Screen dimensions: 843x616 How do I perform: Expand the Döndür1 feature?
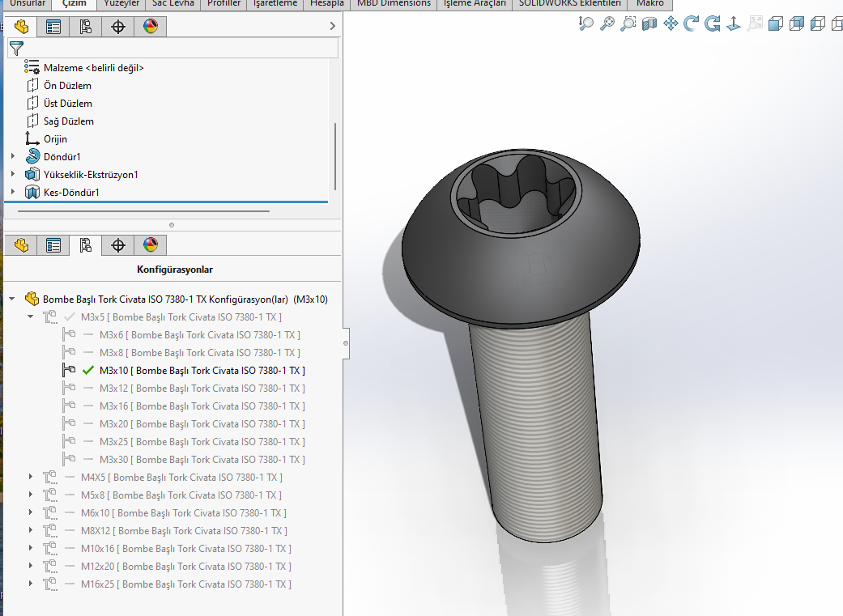click(13, 157)
